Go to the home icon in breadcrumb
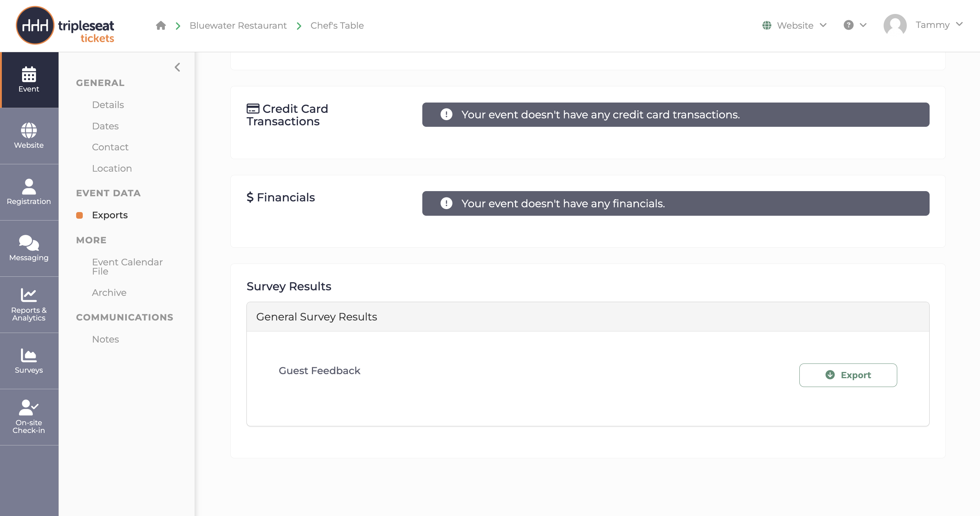Screen dimensions: 980x516 click(161, 25)
